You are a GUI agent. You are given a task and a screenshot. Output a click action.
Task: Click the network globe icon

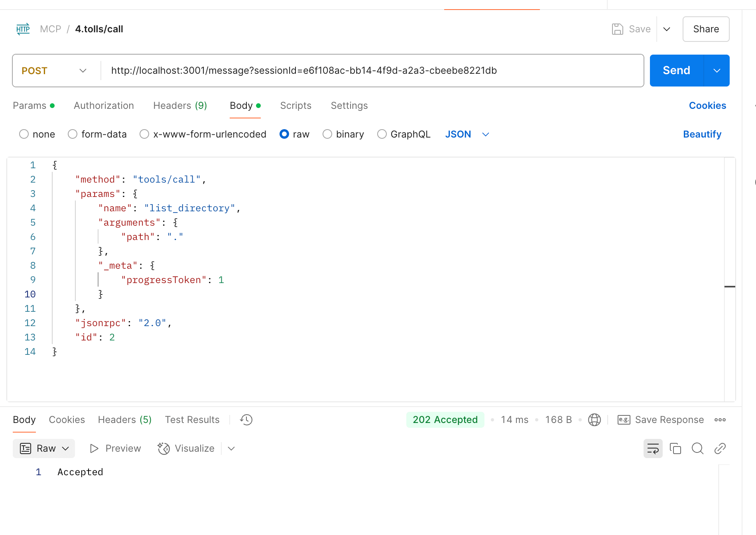point(594,420)
